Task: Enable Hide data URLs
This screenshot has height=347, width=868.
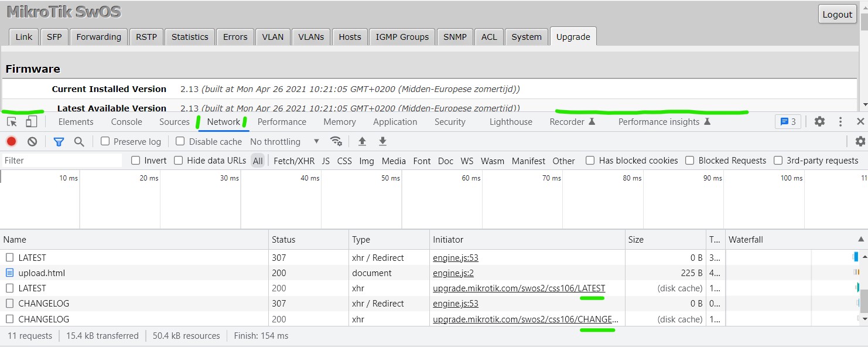Action: (x=179, y=161)
